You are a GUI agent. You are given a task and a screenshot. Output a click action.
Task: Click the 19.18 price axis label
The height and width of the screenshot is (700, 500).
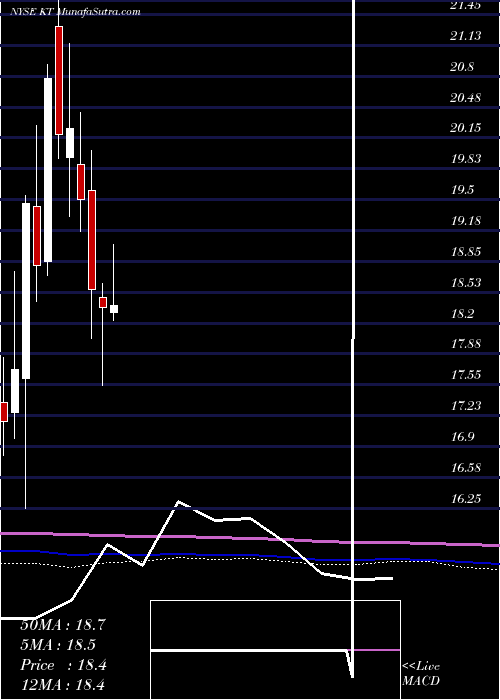click(466, 221)
